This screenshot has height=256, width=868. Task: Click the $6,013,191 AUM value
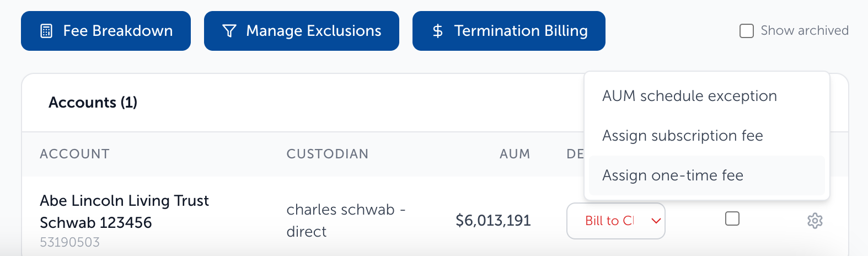point(493,221)
